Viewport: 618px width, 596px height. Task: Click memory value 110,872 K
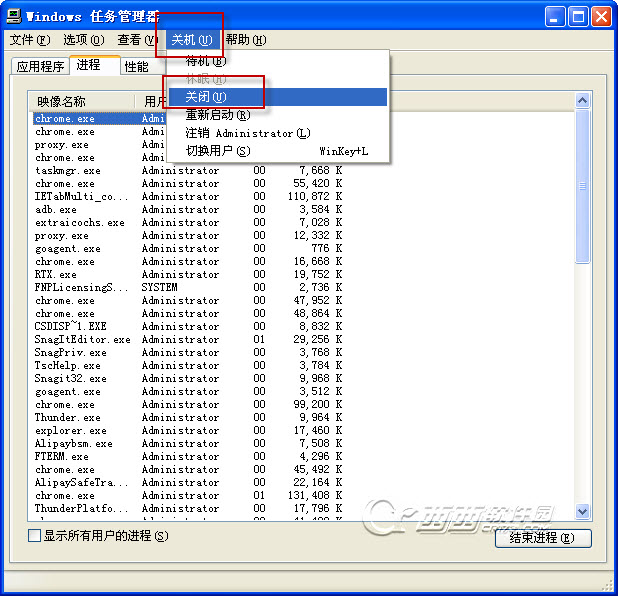[315, 196]
